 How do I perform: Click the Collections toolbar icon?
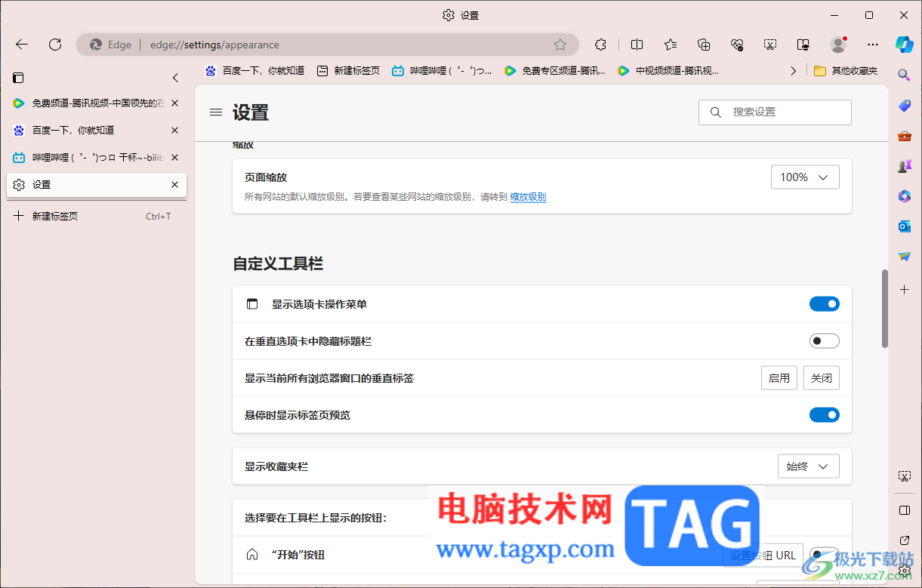[704, 45]
